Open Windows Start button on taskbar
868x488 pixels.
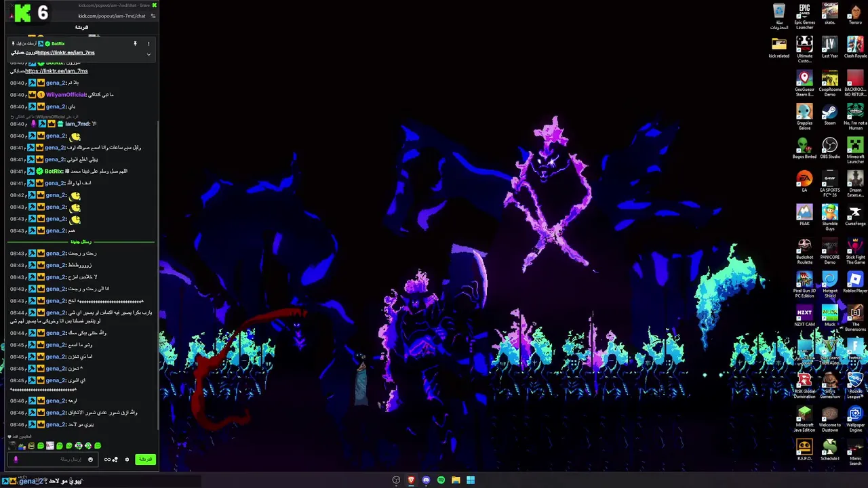[x=471, y=480]
